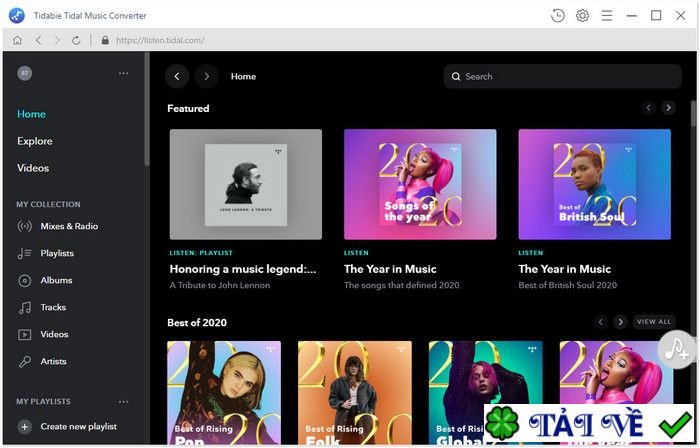Click the View All button
The width and height of the screenshot is (700, 448).
click(654, 322)
